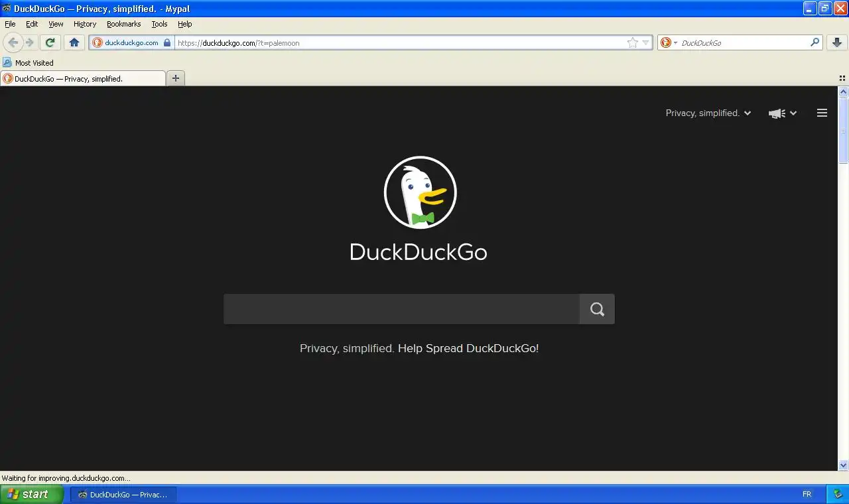Follow the Help Spread DuckDuckGo! link
This screenshot has height=504, width=849.
pos(468,348)
